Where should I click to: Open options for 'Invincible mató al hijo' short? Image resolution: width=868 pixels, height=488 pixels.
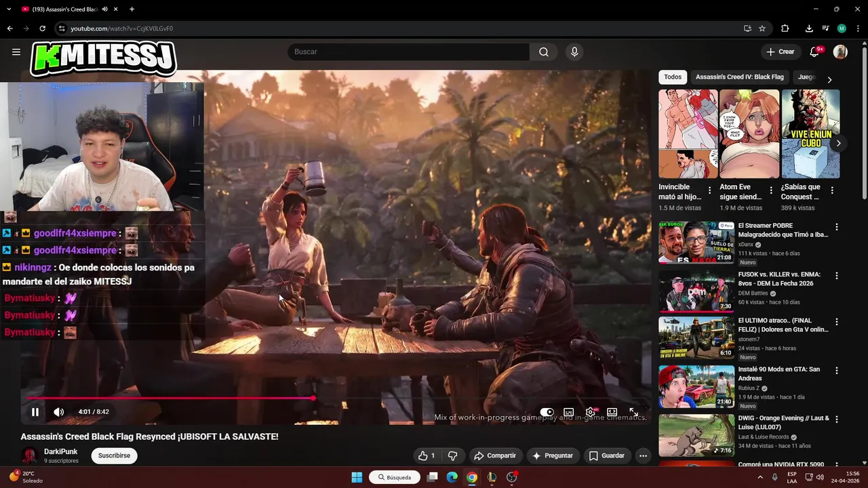coord(709,190)
